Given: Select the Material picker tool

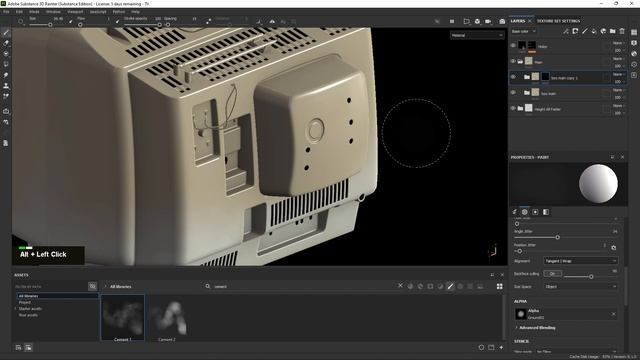Looking at the screenshot, I should tap(6, 96).
